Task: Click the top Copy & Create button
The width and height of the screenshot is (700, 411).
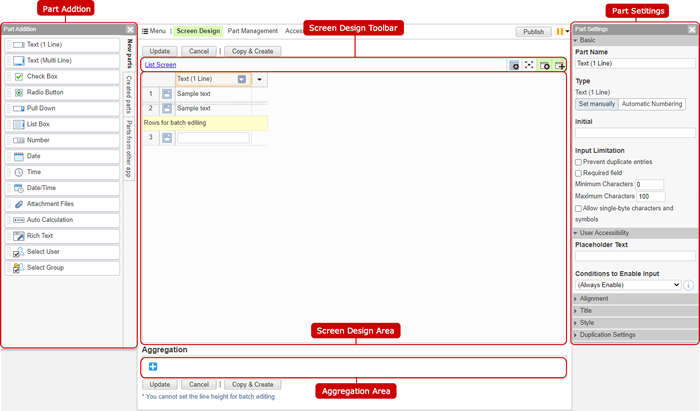Action: 252,51
